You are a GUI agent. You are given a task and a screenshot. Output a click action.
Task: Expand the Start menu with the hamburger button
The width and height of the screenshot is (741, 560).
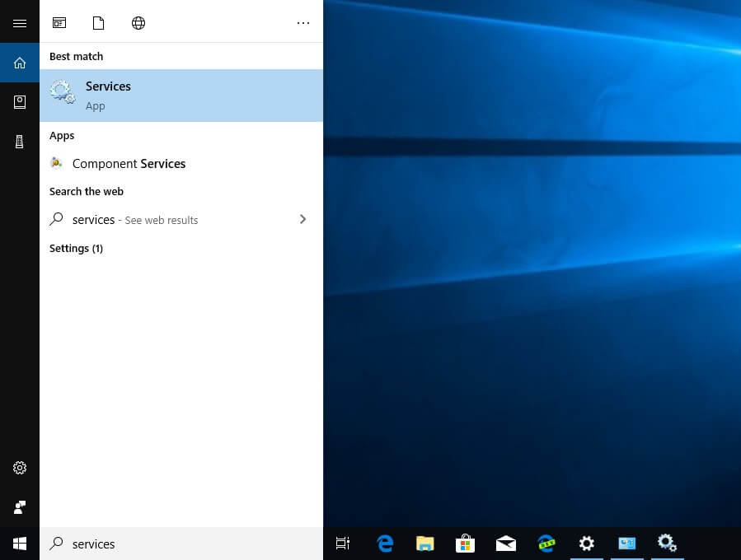click(20, 22)
